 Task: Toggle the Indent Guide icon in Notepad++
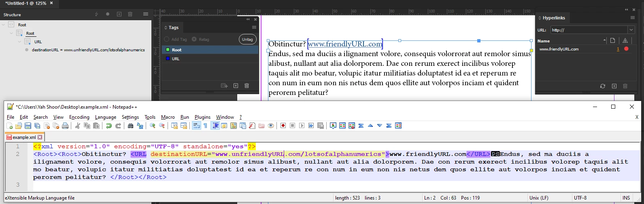point(215,126)
